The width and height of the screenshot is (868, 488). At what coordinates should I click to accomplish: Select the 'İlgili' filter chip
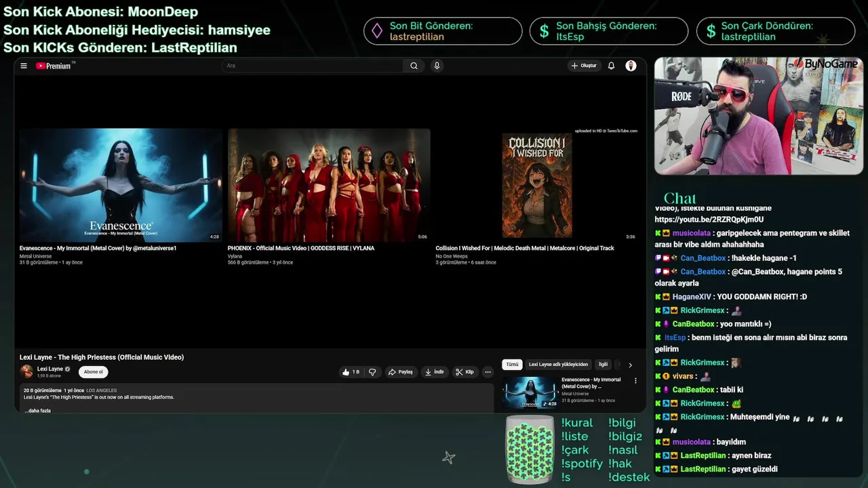click(603, 365)
